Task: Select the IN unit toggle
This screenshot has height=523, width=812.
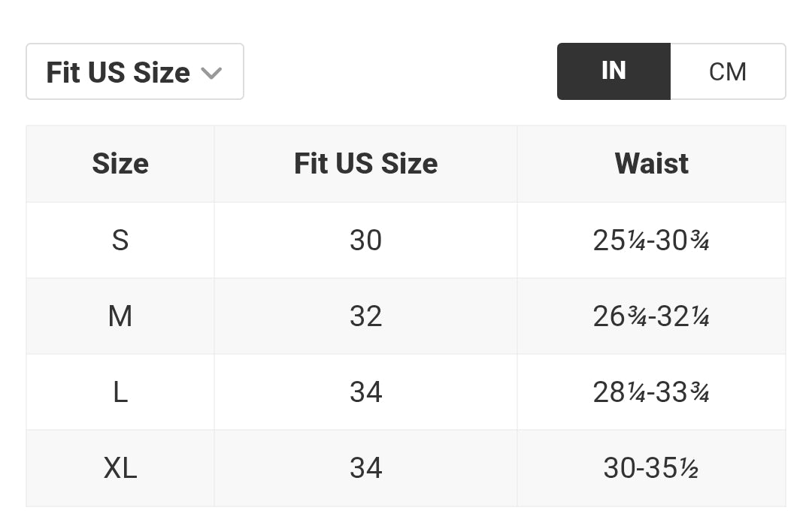Action: 614,71
